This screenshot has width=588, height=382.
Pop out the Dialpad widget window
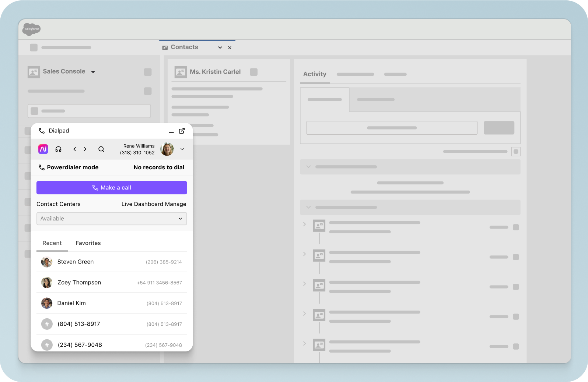182,131
